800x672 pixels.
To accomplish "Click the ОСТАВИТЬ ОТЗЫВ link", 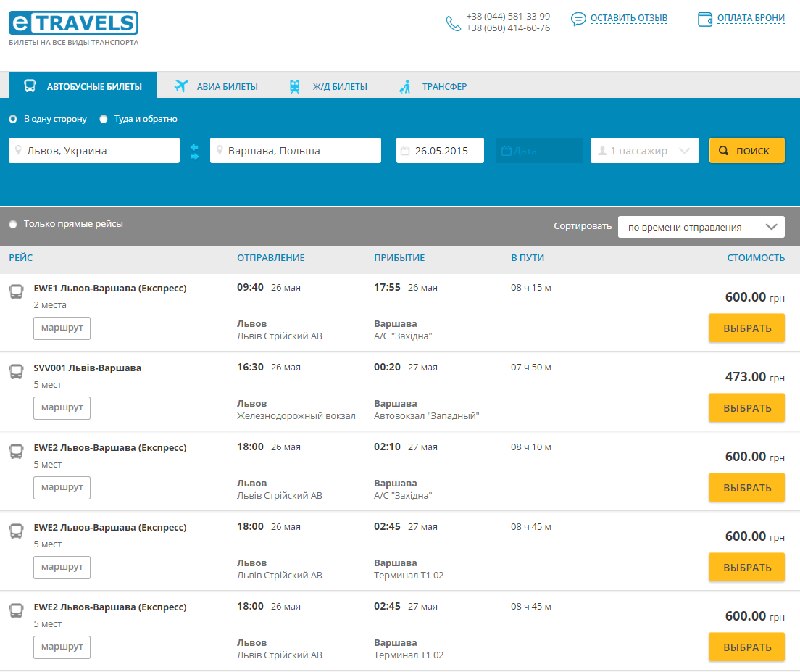I will pos(628,18).
